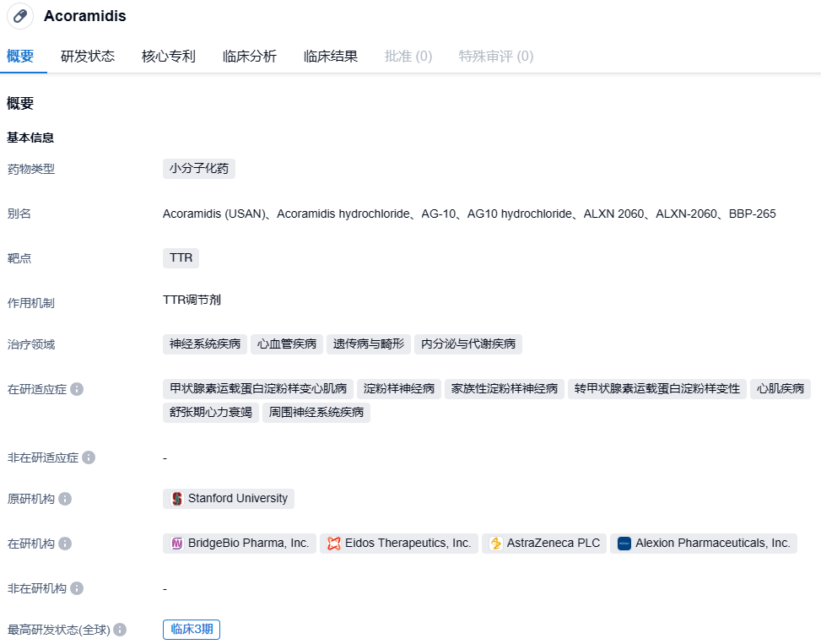Open BridgeBio Pharma, Inc. organization link
This screenshot has width=821, height=644.
tap(240, 544)
